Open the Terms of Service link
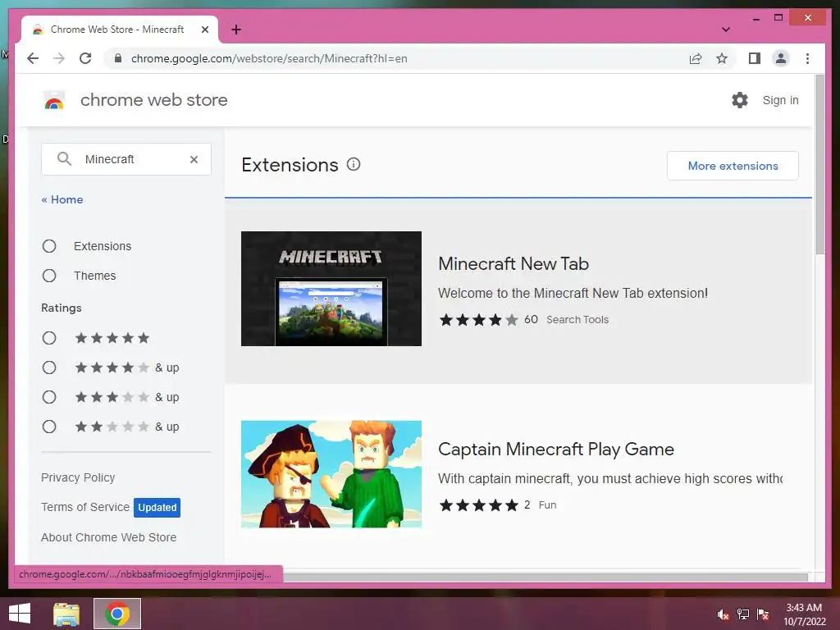The width and height of the screenshot is (840, 630). [85, 507]
